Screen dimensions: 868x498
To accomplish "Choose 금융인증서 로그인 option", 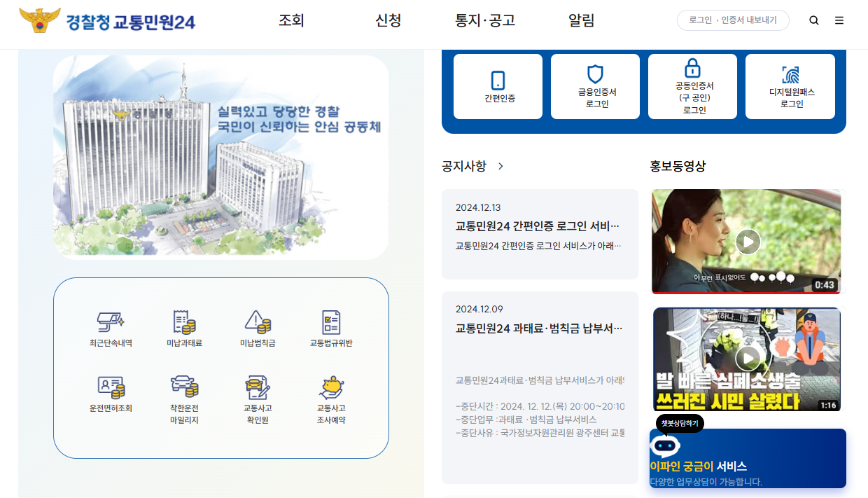I will click(594, 85).
